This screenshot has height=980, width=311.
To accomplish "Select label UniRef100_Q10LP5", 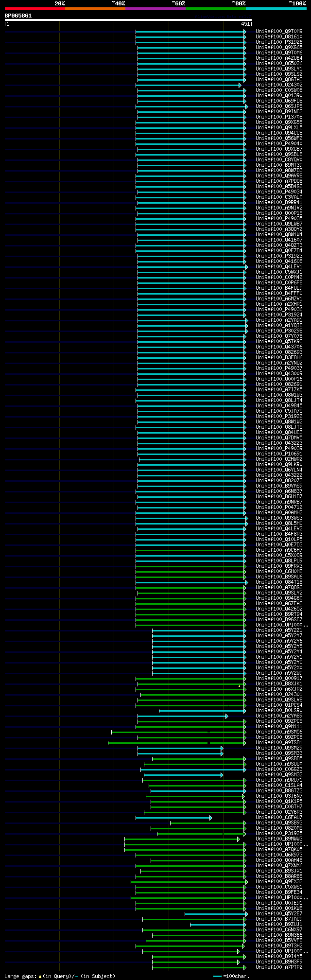I will tap(279, 540).
